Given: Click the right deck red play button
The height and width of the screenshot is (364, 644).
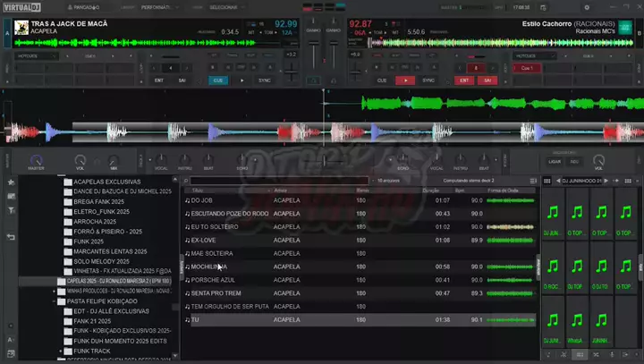Looking at the screenshot, I should tap(405, 80).
